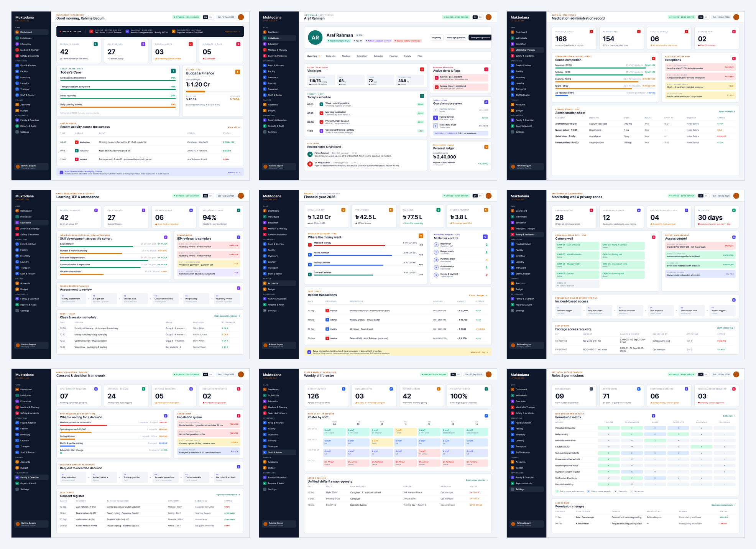Click the DR avatar beside Dr. Anisur Karim's note
This screenshot has height=549, width=756.
[310, 164]
